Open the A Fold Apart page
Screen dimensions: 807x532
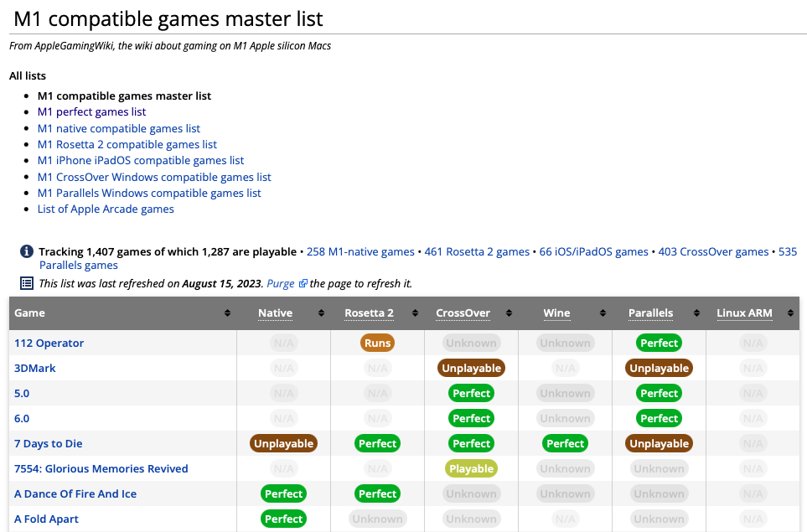pos(46,519)
